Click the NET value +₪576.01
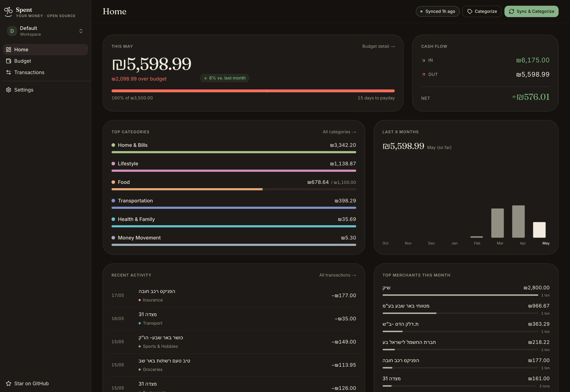Screen dimensions: 570x392 point(530,97)
